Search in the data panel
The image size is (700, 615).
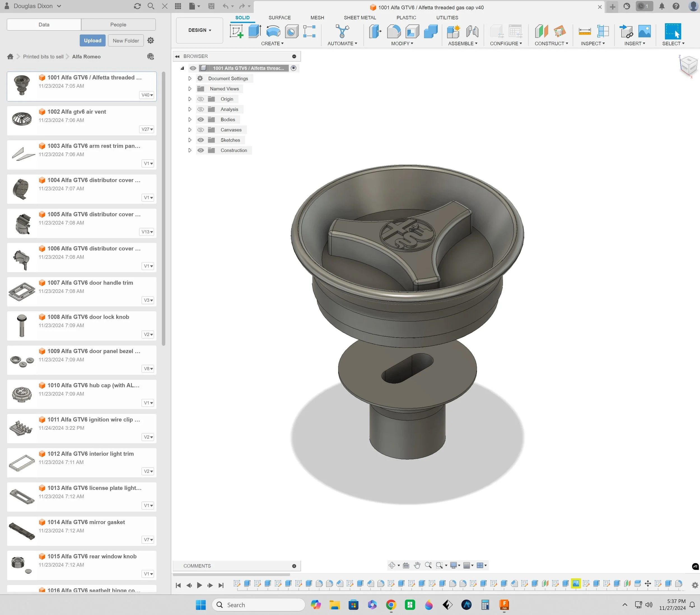[151, 6]
